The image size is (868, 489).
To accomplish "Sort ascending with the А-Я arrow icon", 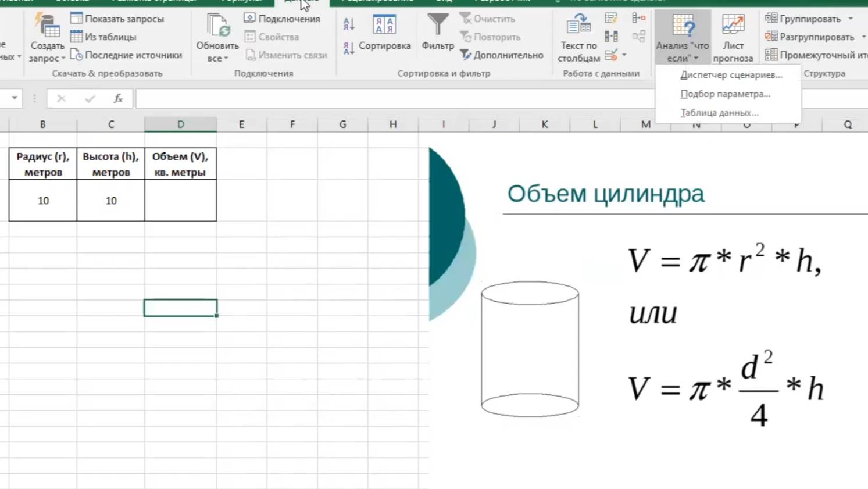I will 349,24.
